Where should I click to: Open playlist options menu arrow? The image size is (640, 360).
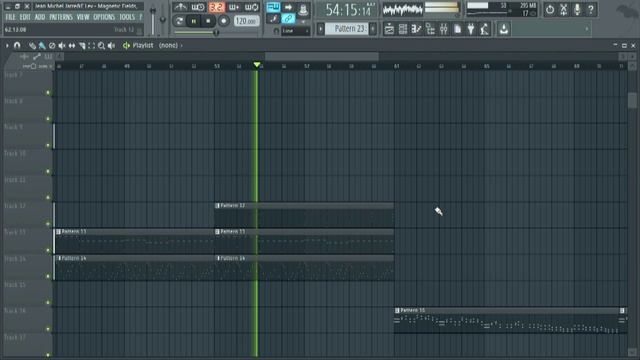click(7, 46)
